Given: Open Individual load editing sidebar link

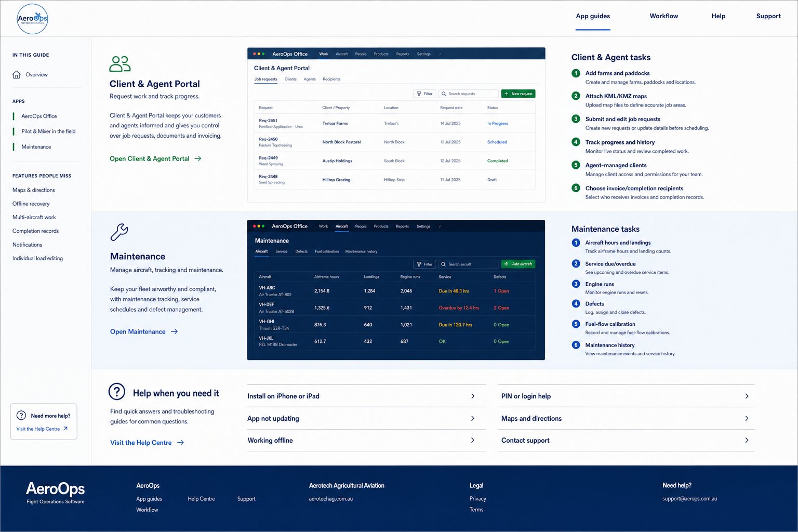Looking at the screenshot, I should 37,258.
